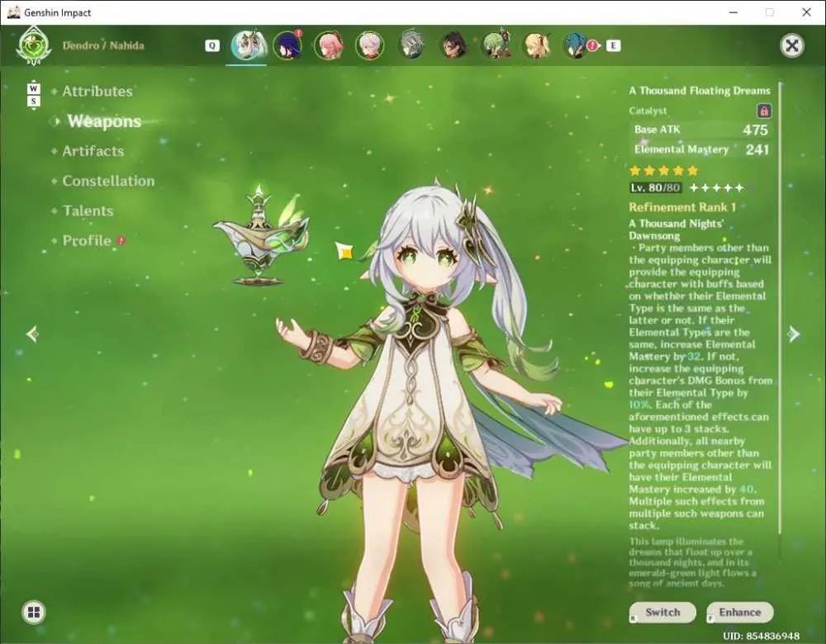Open the four-square grid menu icon
The width and height of the screenshot is (826, 644).
click(x=34, y=613)
